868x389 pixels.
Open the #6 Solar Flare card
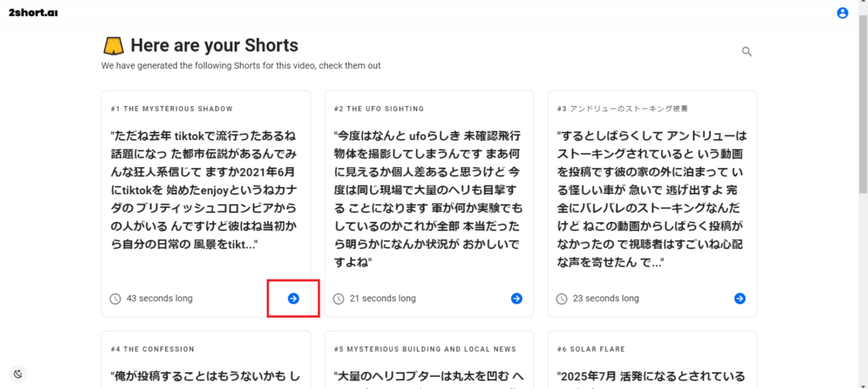[652, 359]
